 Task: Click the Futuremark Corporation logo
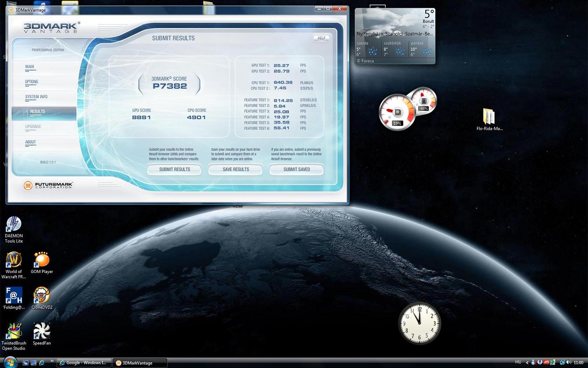(x=48, y=185)
